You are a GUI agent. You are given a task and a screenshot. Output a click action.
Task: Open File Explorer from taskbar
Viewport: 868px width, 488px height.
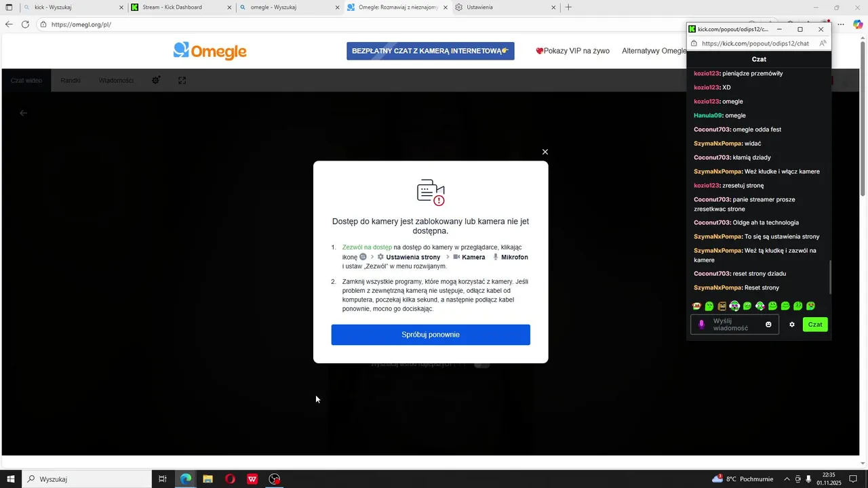(208, 479)
